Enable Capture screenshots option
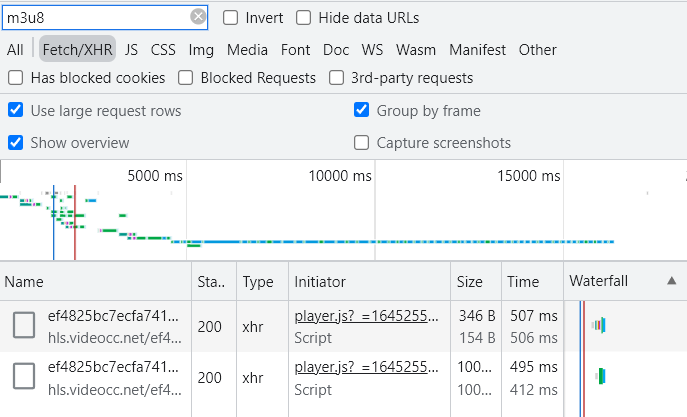 [362, 143]
